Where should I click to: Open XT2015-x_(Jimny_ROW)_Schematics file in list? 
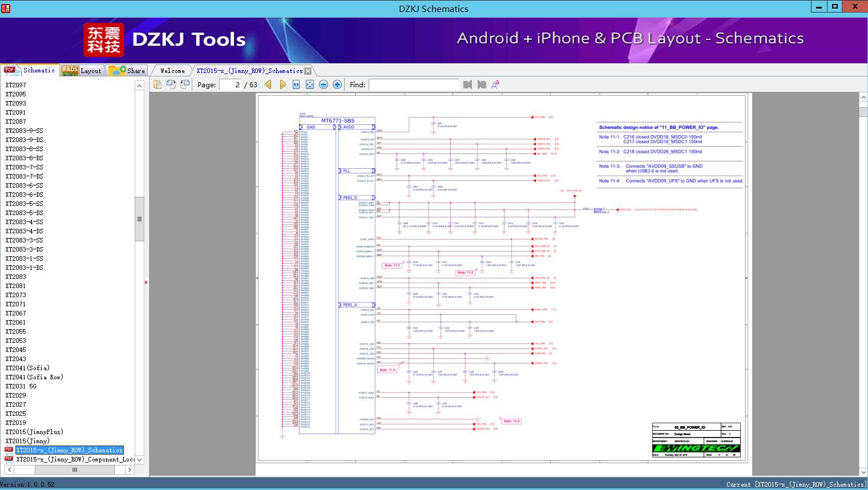pyautogui.click(x=70, y=450)
